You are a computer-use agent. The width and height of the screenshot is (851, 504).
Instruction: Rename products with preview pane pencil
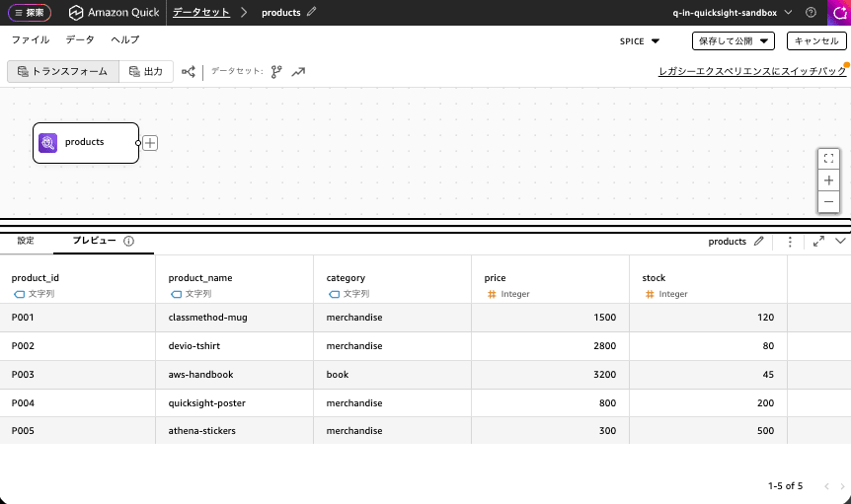click(x=759, y=242)
